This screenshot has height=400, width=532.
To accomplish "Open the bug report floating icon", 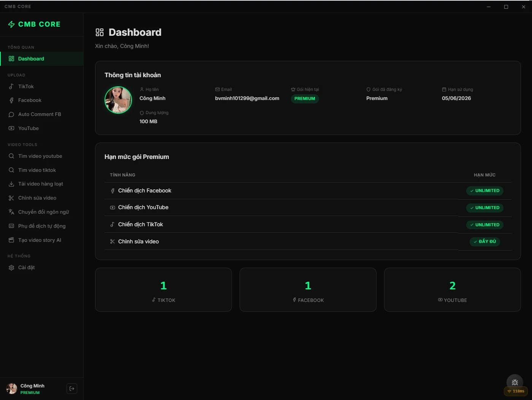I will click(515, 383).
